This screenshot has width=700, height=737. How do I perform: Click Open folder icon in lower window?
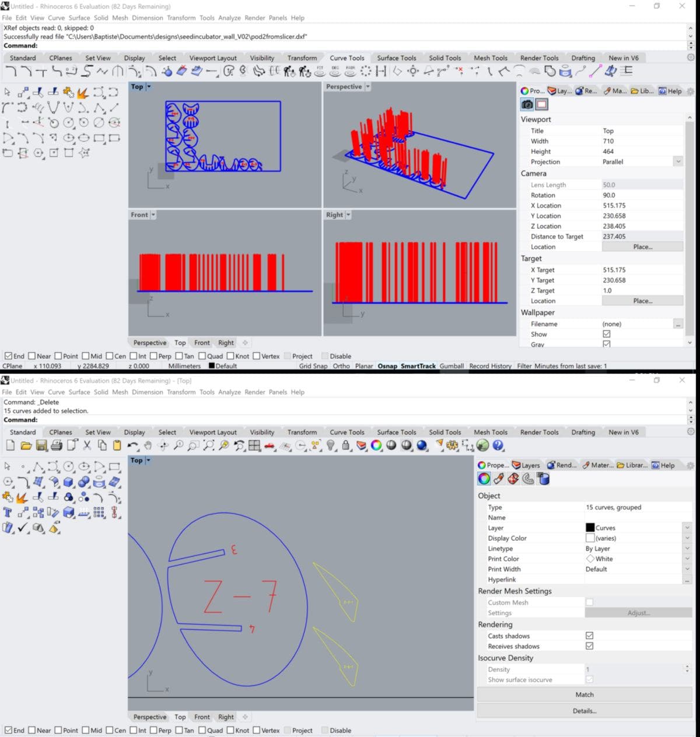26,445
